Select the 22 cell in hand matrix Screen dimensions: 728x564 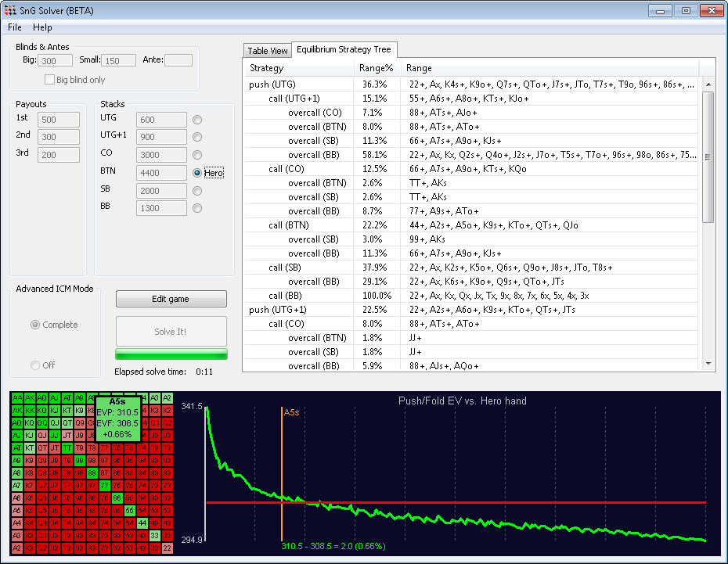pos(167,548)
